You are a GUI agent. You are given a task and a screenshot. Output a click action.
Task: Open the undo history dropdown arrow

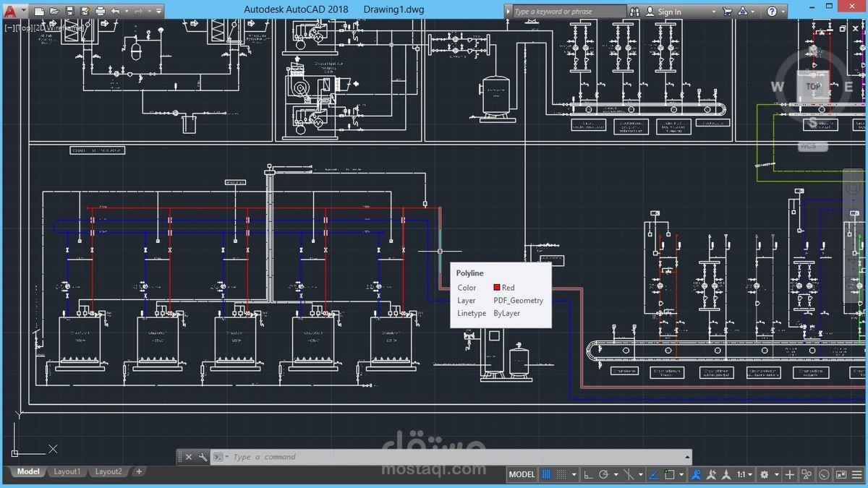[x=127, y=11]
